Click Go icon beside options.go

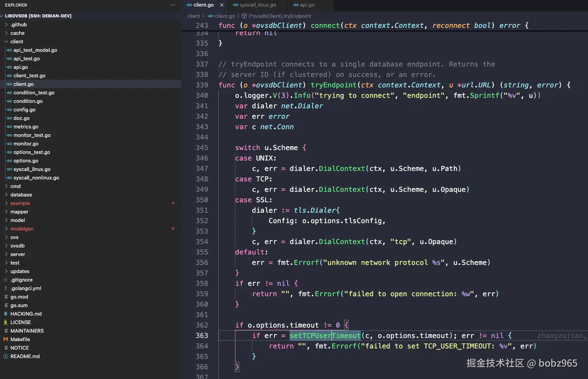(x=9, y=160)
